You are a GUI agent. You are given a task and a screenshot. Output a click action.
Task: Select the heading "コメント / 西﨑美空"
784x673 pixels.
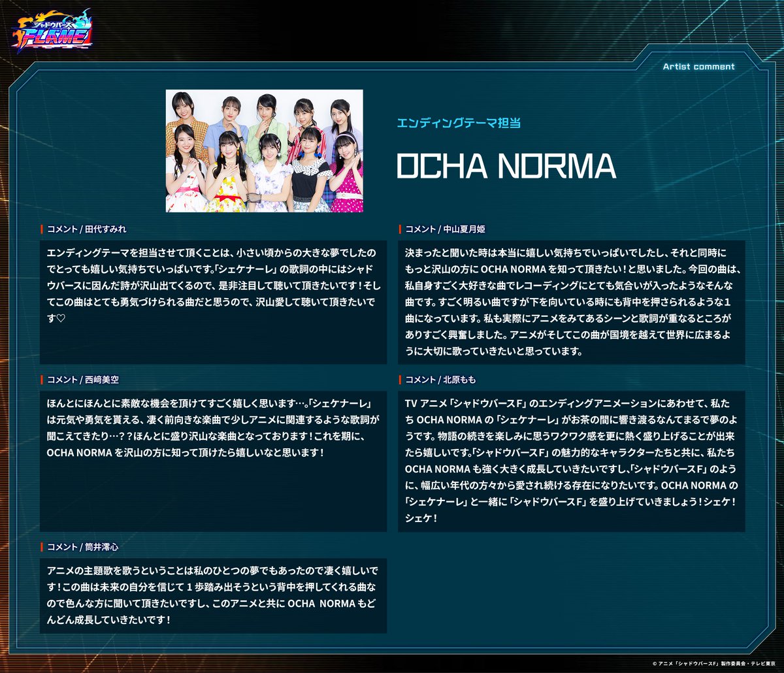tap(82, 380)
